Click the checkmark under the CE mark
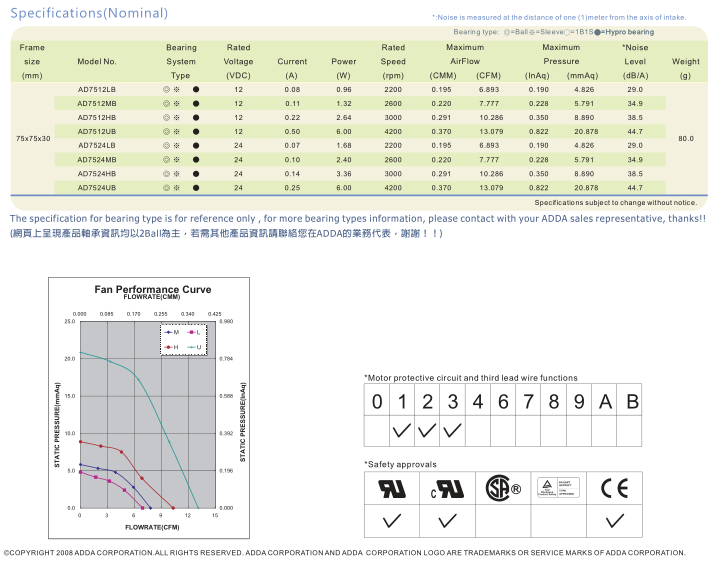708x561 pixels. [615, 521]
